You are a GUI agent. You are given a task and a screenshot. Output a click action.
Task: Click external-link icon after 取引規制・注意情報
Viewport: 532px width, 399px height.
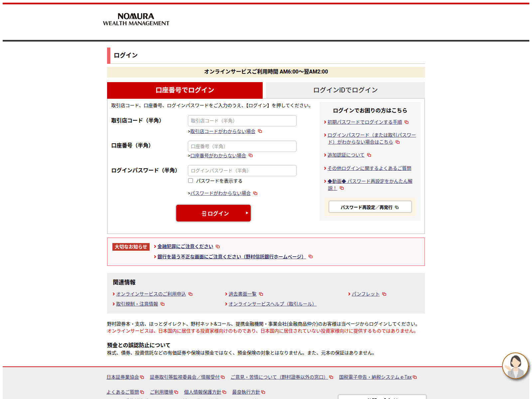click(163, 304)
